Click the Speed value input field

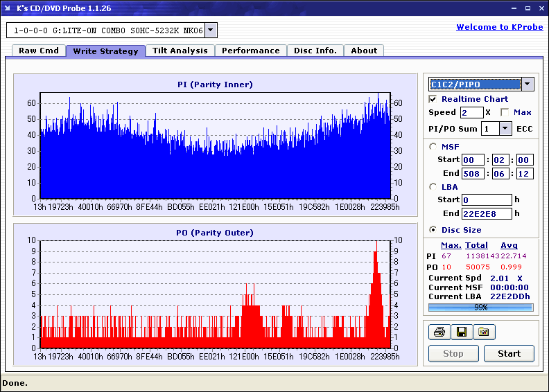(471, 112)
